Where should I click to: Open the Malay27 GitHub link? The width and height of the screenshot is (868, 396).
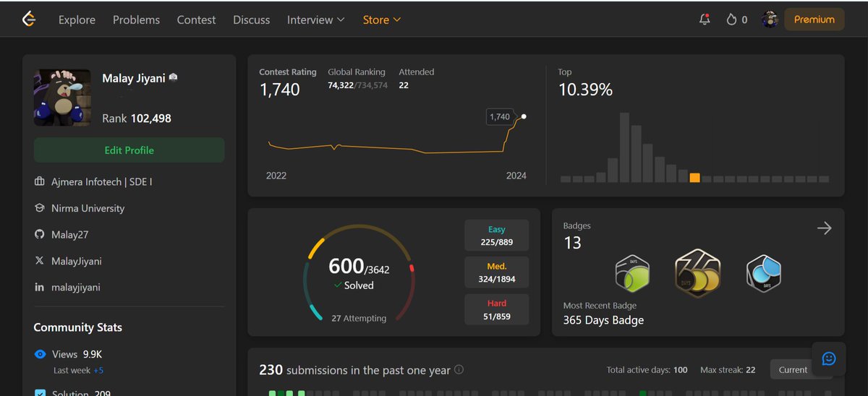[69, 234]
